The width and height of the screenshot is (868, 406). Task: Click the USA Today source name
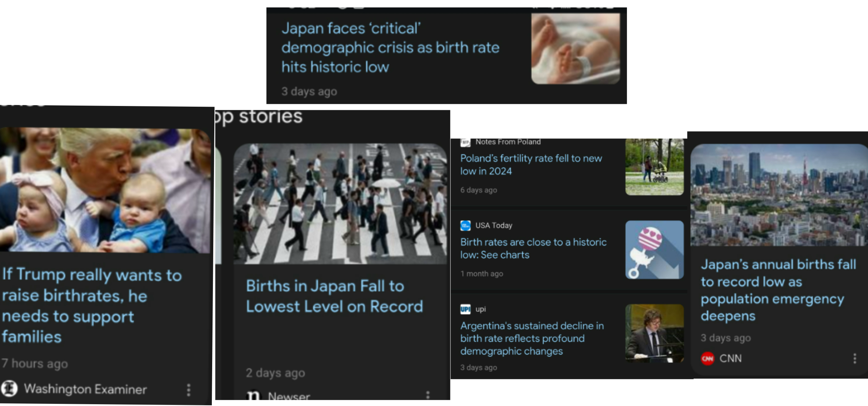pos(494,225)
